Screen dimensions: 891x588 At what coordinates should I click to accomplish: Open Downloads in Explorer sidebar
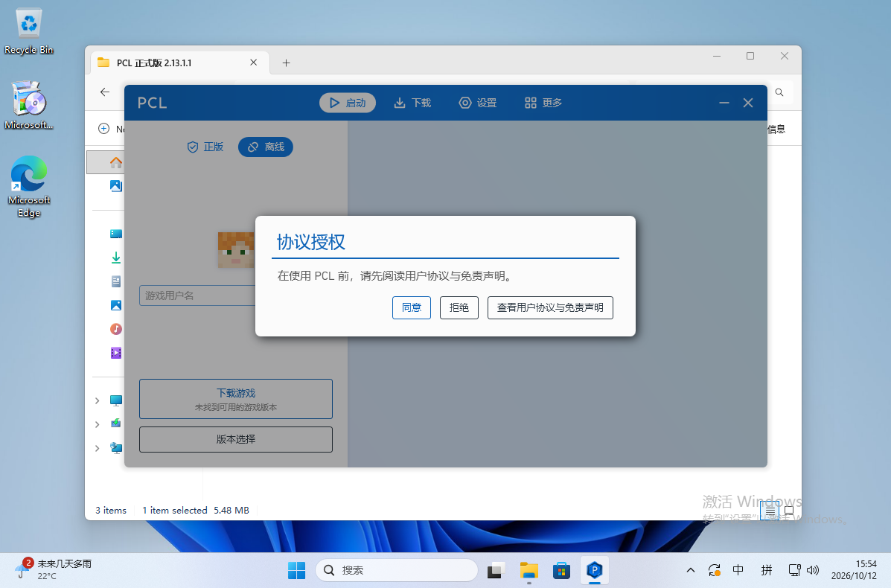(116, 258)
